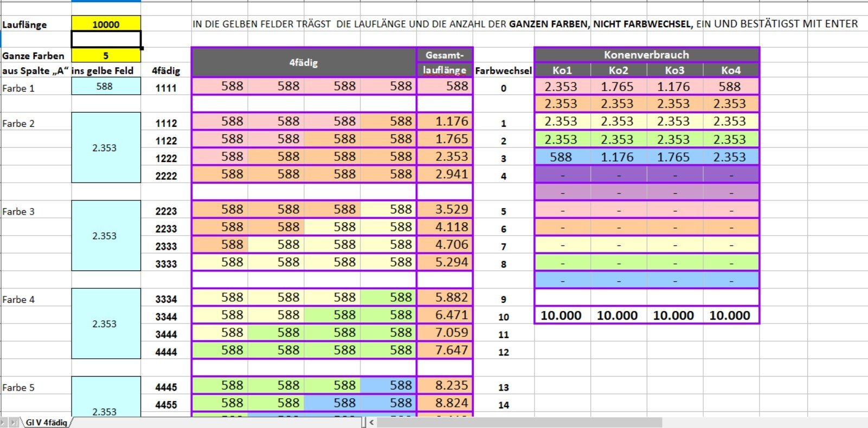Click the horizontal scrollbar thumb
The height and width of the screenshot is (428, 868).
519,423
